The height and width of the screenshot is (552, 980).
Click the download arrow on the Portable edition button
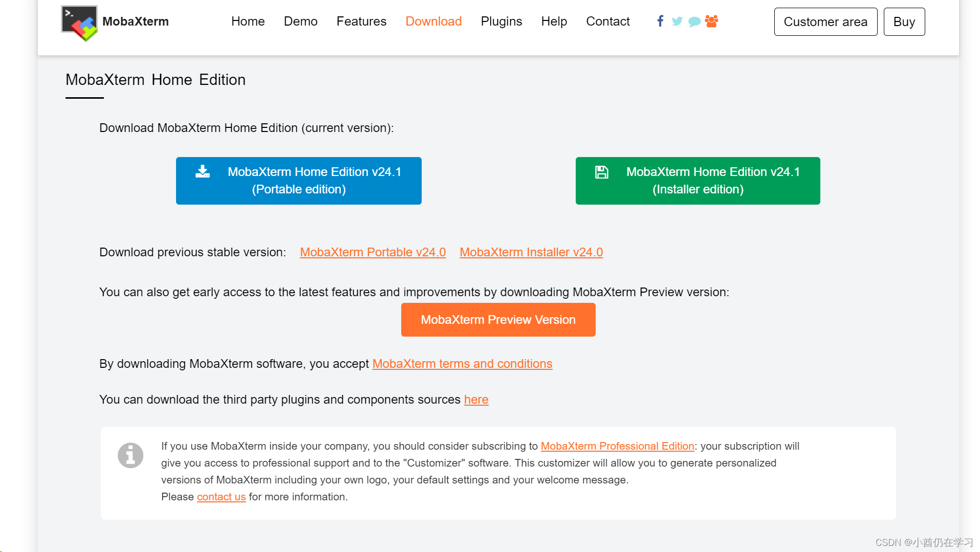pos(203,172)
